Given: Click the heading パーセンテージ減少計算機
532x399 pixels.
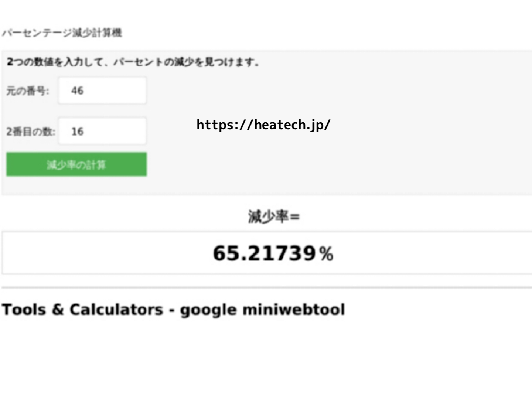Looking at the screenshot, I should click(62, 33).
